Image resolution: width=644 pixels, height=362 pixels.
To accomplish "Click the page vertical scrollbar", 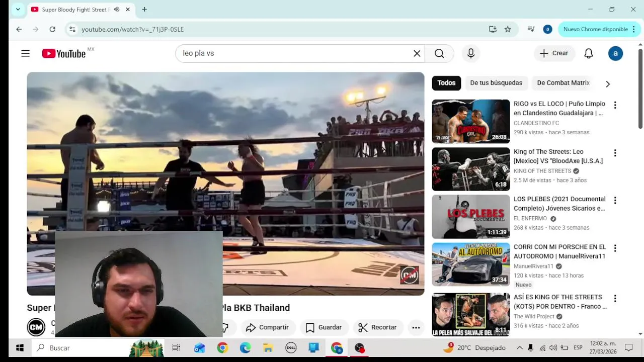I will click(x=640, y=88).
